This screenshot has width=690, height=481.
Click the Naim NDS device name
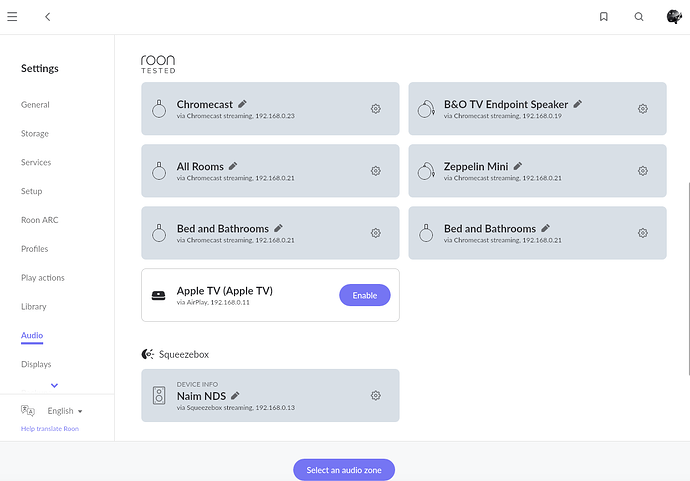point(202,396)
